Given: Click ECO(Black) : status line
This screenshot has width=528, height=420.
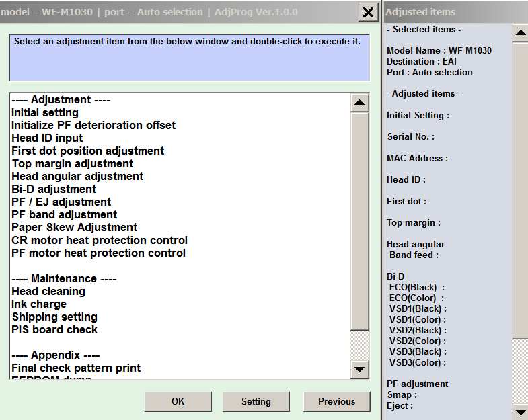Looking at the screenshot, I should (x=417, y=288).
